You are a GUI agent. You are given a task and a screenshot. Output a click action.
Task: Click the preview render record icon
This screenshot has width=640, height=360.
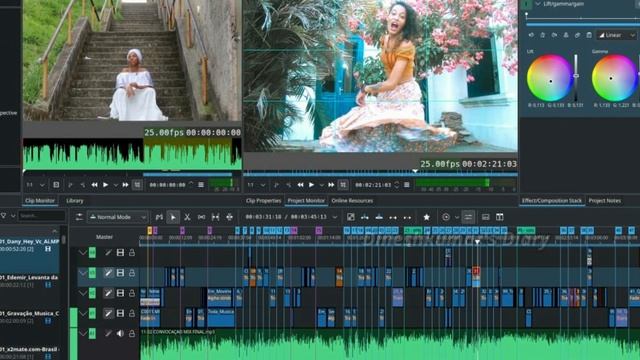(446, 217)
